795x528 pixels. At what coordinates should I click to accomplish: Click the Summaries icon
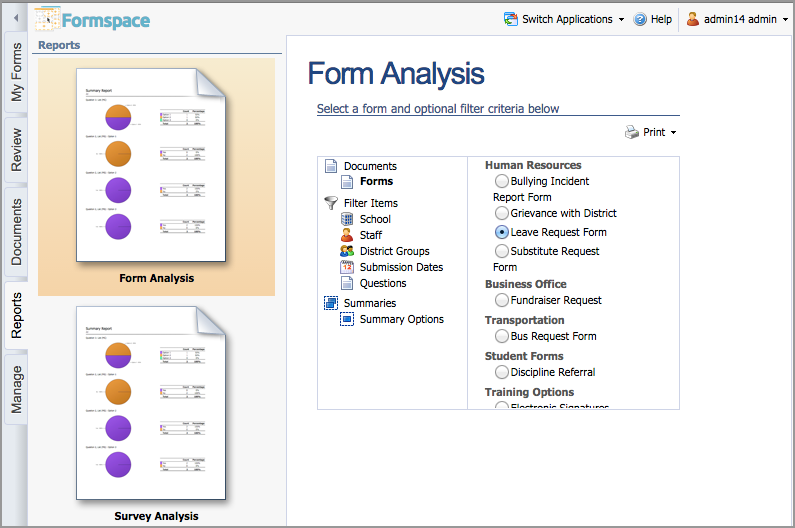coord(331,303)
